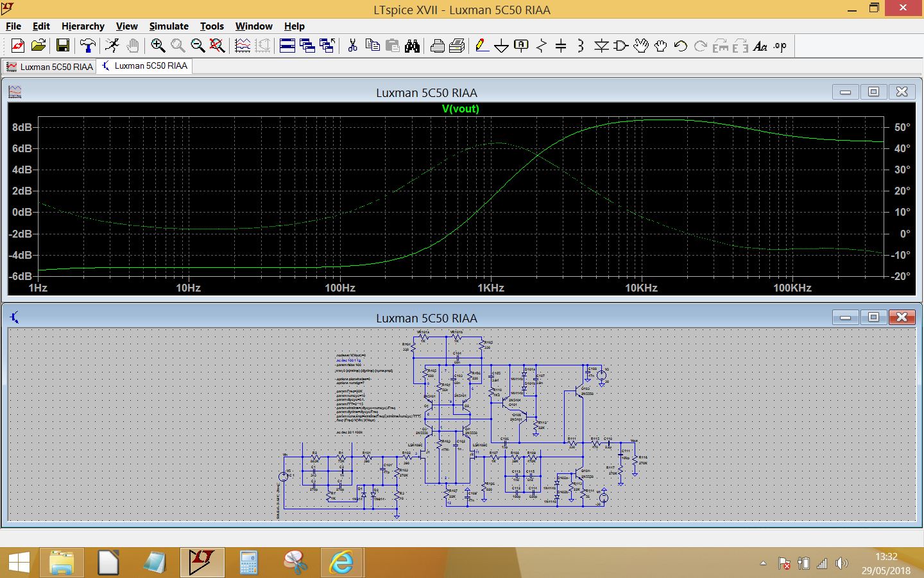This screenshot has width=924, height=578.
Task: Switch to the waveform plot document tab
Action: click(x=49, y=67)
